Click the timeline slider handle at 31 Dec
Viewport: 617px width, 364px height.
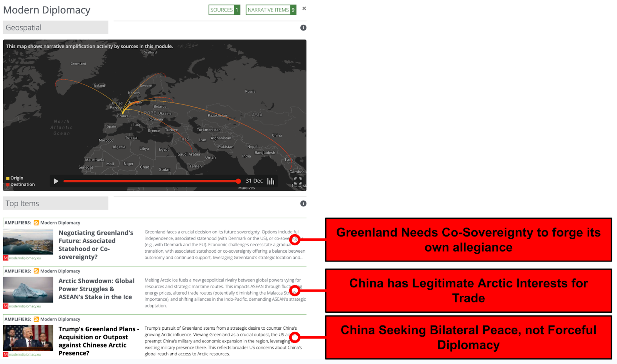coord(238,181)
